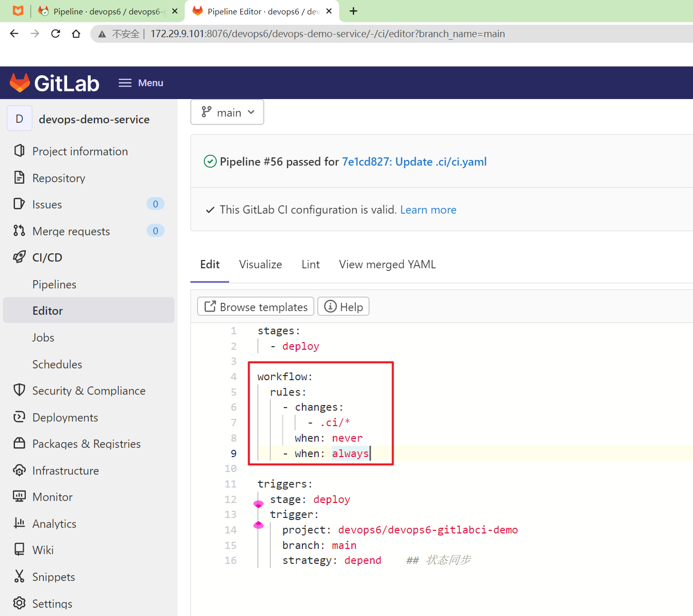693x616 pixels.
Task: Open the Monitor sidebar icon
Action: tap(19, 496)
